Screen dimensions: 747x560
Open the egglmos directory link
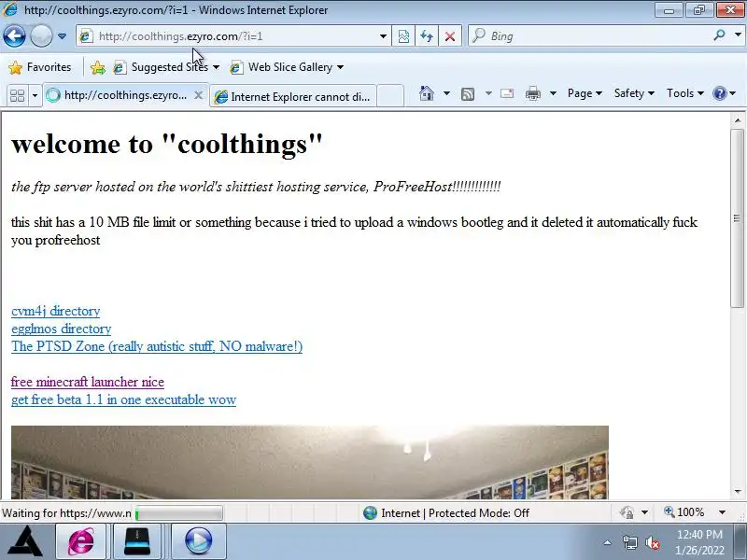[x=61, y=329]
